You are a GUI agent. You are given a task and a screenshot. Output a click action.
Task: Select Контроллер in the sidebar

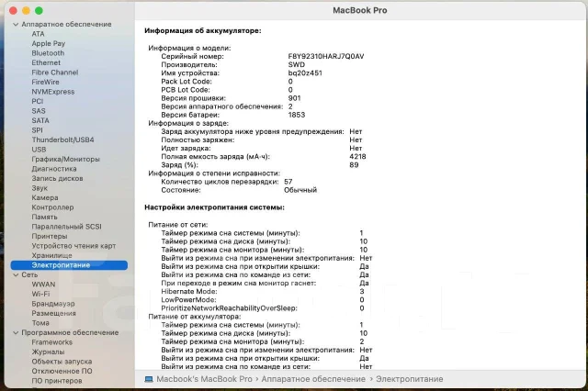pyautogui.click(x=52, y=207)
